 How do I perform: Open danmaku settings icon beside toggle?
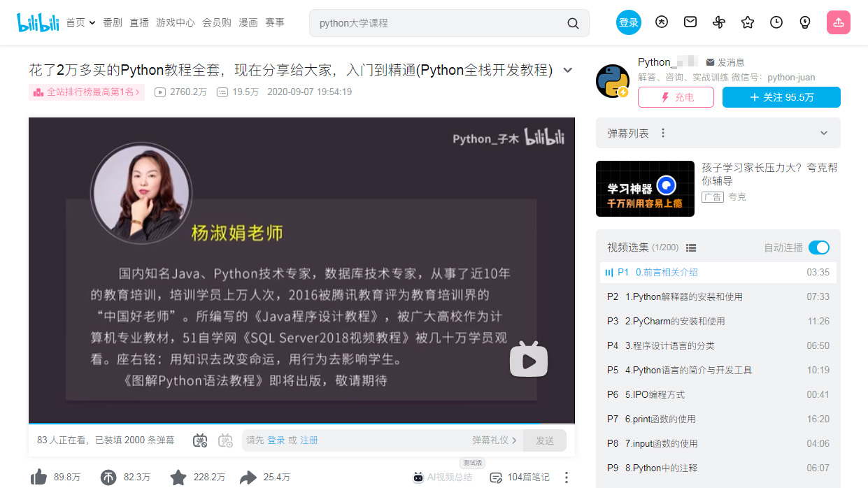point(225,440)
